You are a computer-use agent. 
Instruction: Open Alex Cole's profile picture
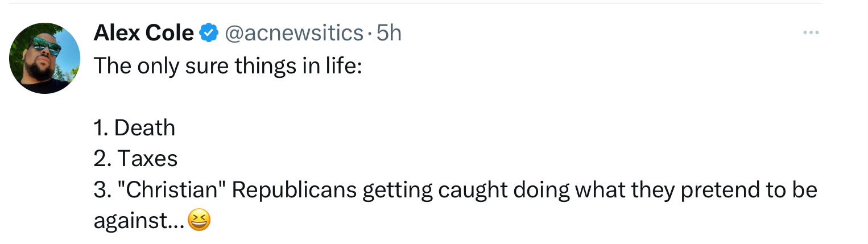[x=44, y=58]
